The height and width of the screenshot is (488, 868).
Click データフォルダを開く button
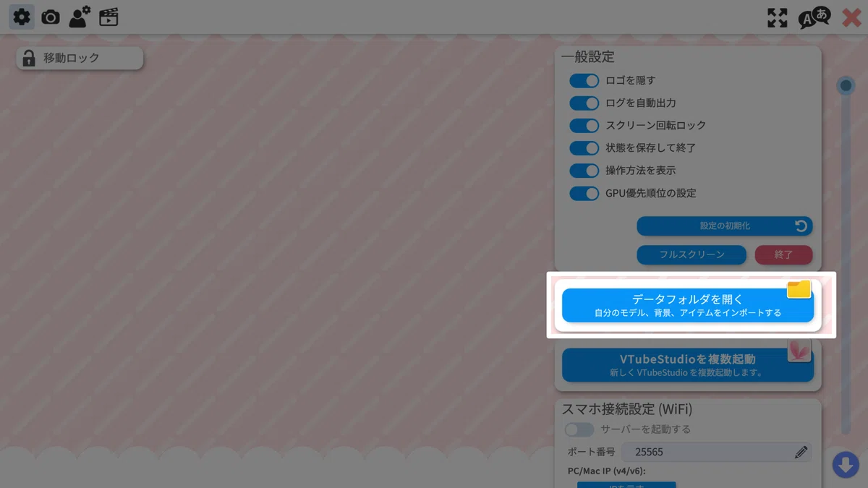tap(688, 305)
